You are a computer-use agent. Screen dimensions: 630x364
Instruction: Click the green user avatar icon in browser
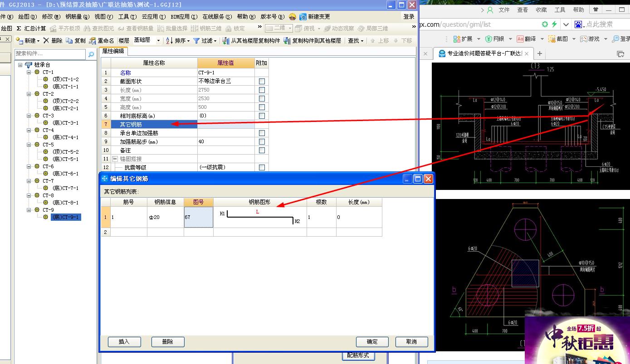pyautogui.click(x=490, y=10)
